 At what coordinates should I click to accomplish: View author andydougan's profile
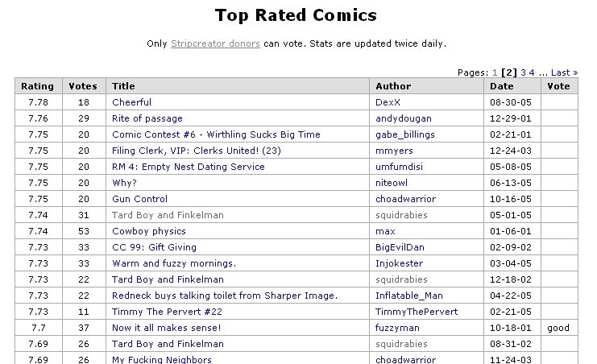tap(404, 118)
